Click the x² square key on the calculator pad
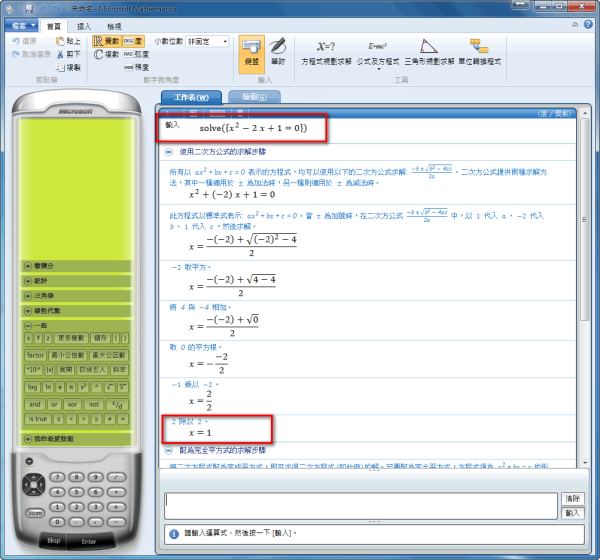Screen dimensions: 600x560 pyautogui.click(x=83, y=387)
